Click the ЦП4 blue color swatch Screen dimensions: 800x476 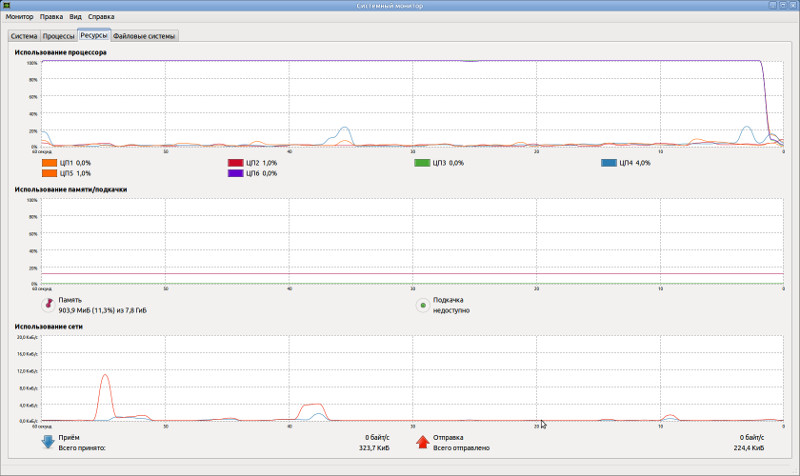(x=609, y=163)
